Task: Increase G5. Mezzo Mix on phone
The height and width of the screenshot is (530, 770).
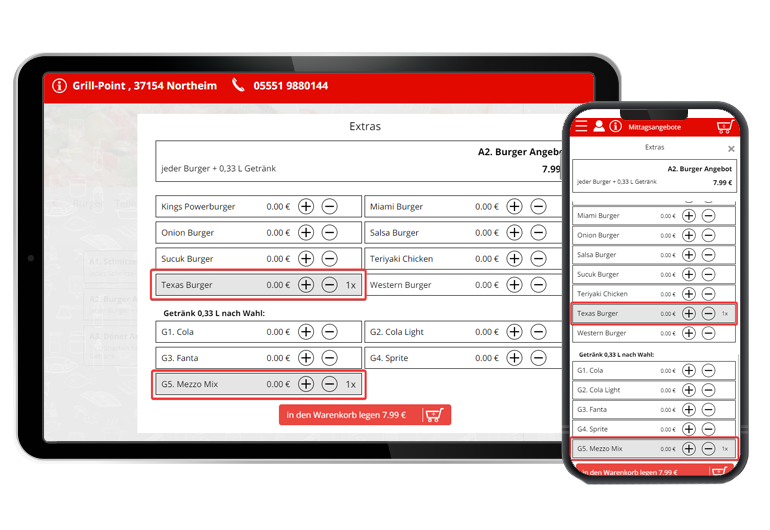Action: pos(689,448)
